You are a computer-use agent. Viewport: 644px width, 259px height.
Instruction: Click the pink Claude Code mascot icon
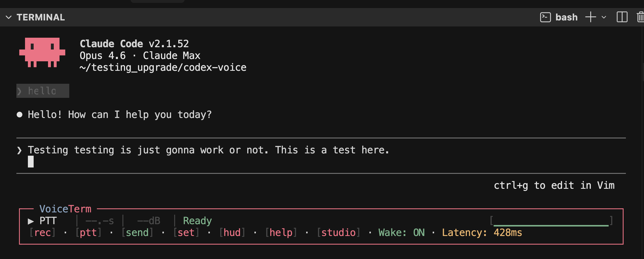point(42,52)
